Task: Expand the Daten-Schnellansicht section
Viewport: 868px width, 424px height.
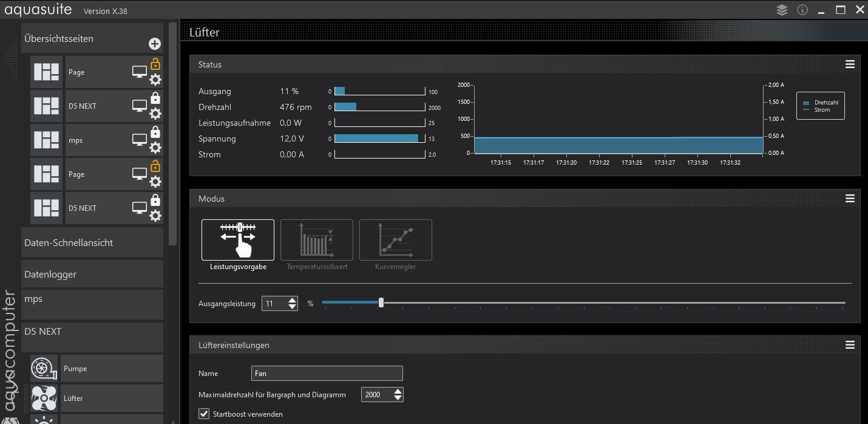Action: pos(92,242)
